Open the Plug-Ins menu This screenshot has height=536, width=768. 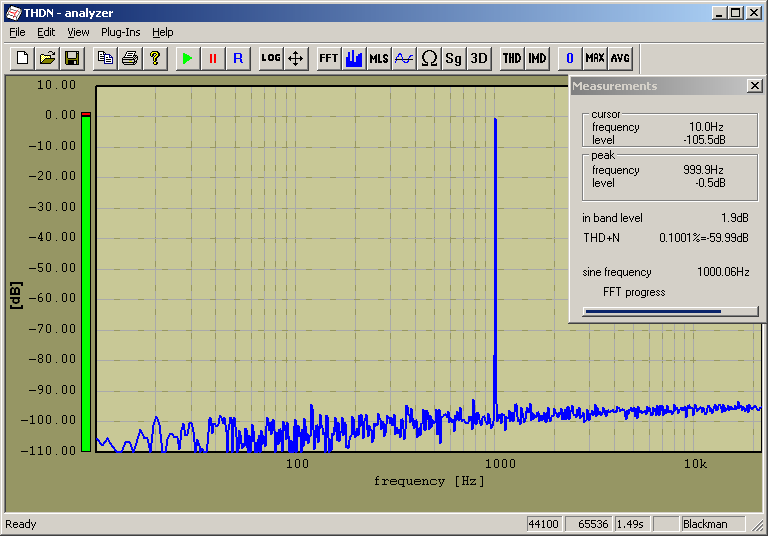(x=121, y=32)
